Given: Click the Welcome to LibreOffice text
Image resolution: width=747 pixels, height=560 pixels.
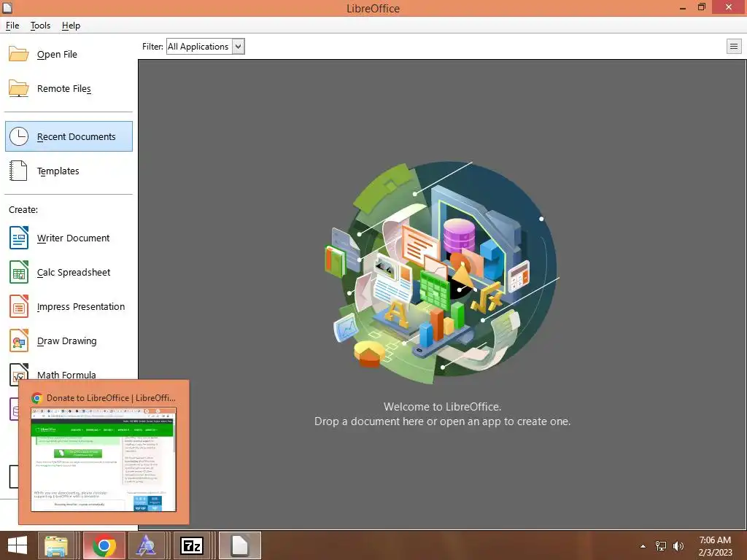Looking at the screenshot, I should 443,407.
